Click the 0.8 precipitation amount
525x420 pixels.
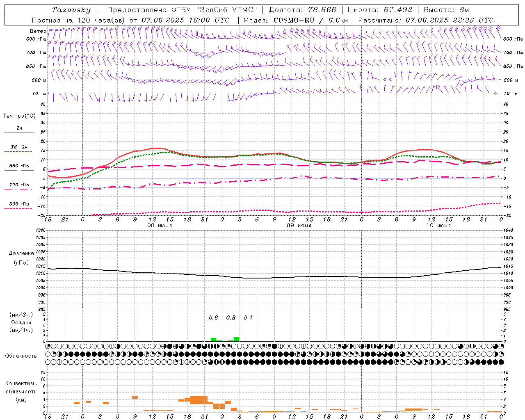pos(231,317)
